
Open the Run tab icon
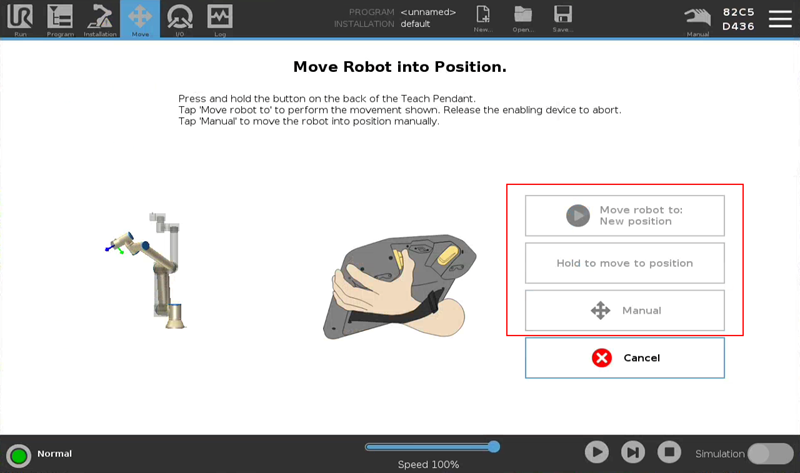click(x=20, y=18)
